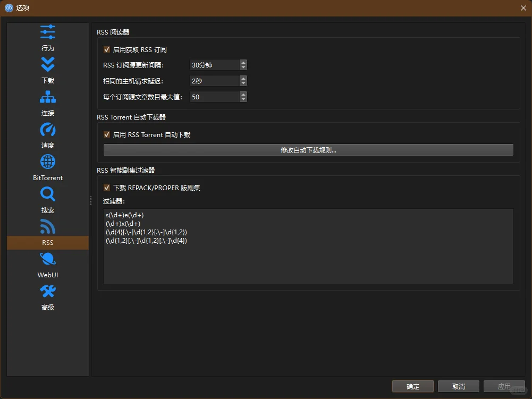The height and width of the screenshot is (399, 532).
Task: Switch to the 下载 tab label
Action: click(47, 80)
